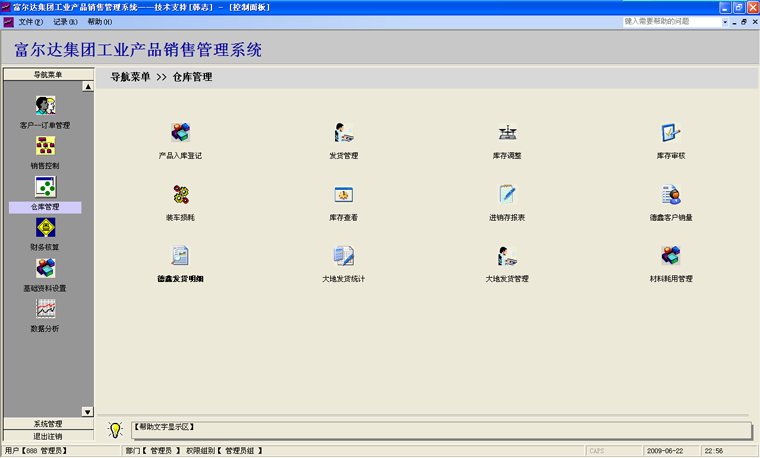Screen dimensions: 760x458
Task: Select 销售控制 sidebar icon
Action: click(45, 145)
